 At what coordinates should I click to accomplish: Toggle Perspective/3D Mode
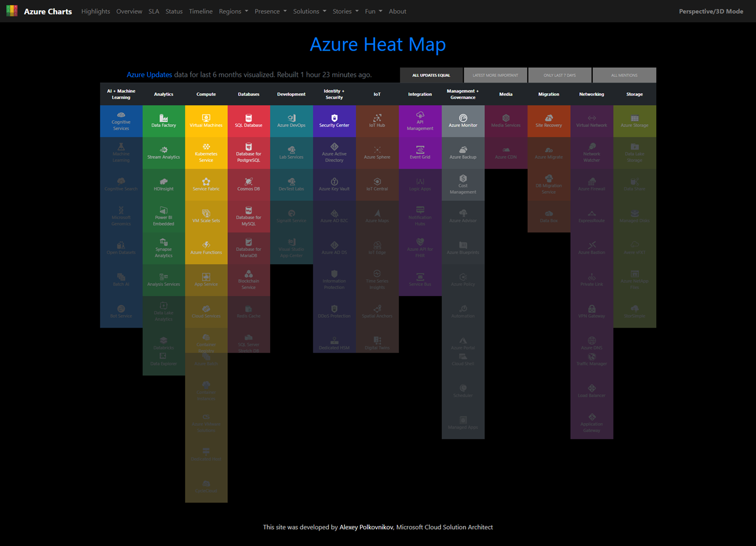[711, 11]
